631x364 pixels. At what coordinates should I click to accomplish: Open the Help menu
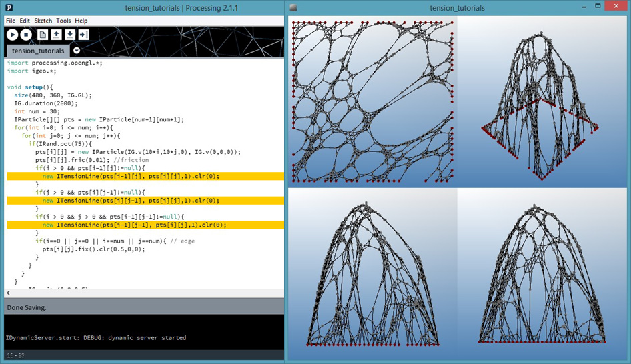(x=81, y=21)
